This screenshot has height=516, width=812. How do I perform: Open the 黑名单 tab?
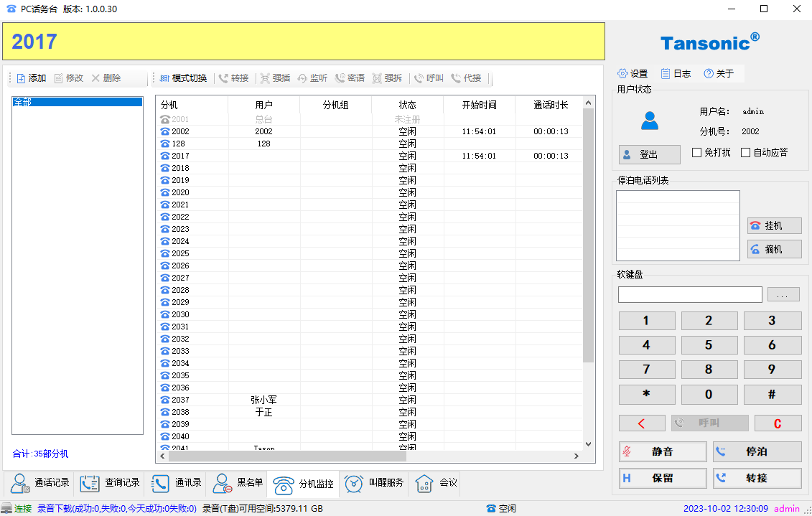tap(238, 484)
